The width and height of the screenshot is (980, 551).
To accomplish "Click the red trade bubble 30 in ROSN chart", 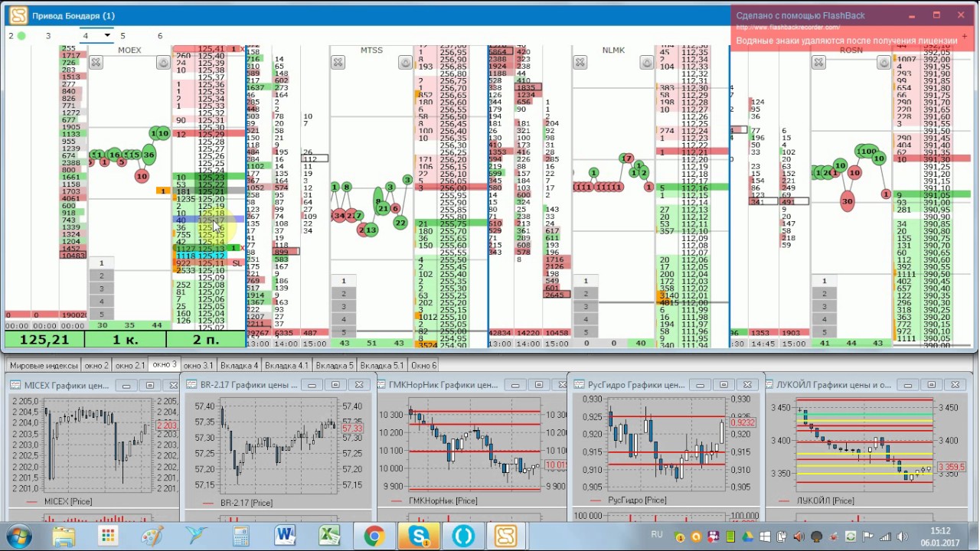I will [x=847, y=202].
